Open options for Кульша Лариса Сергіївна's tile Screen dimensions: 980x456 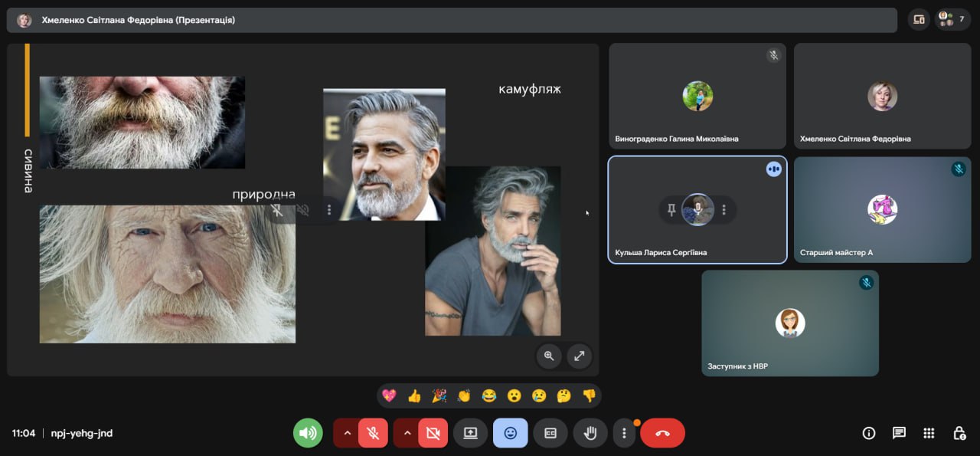tap(724, 210)
